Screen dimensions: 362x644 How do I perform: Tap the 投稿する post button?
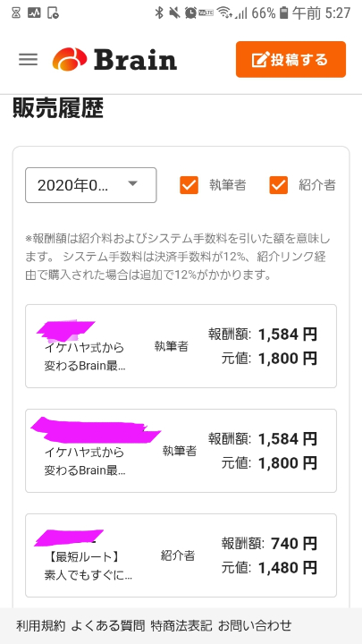coord(290,59)
